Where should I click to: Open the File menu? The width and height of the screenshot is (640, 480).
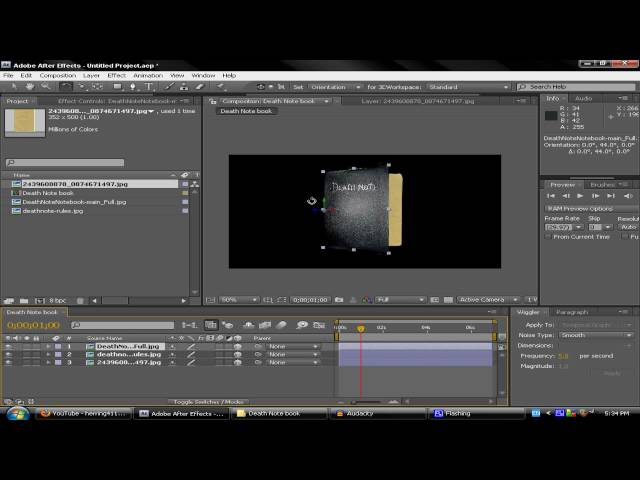tap(8, 76)
